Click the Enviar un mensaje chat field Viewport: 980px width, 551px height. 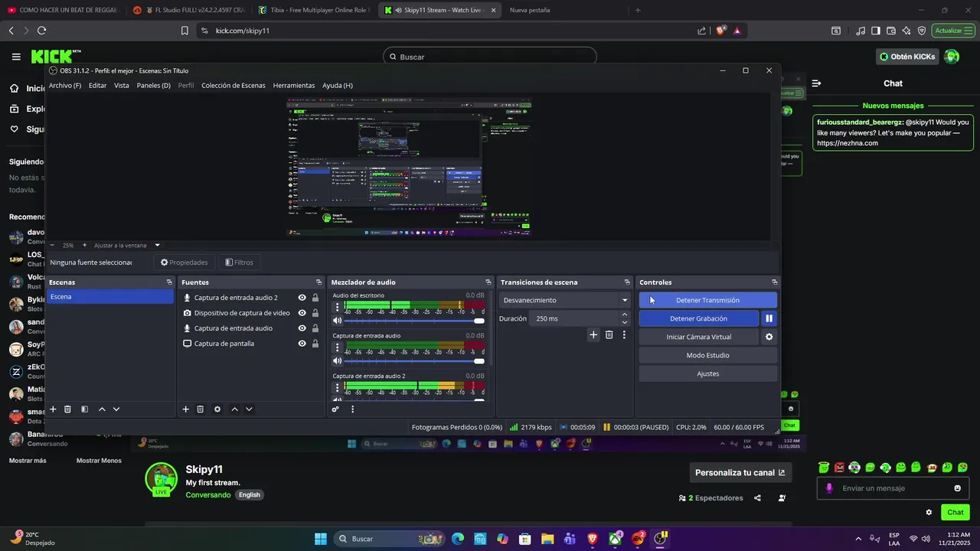point(894,488)
